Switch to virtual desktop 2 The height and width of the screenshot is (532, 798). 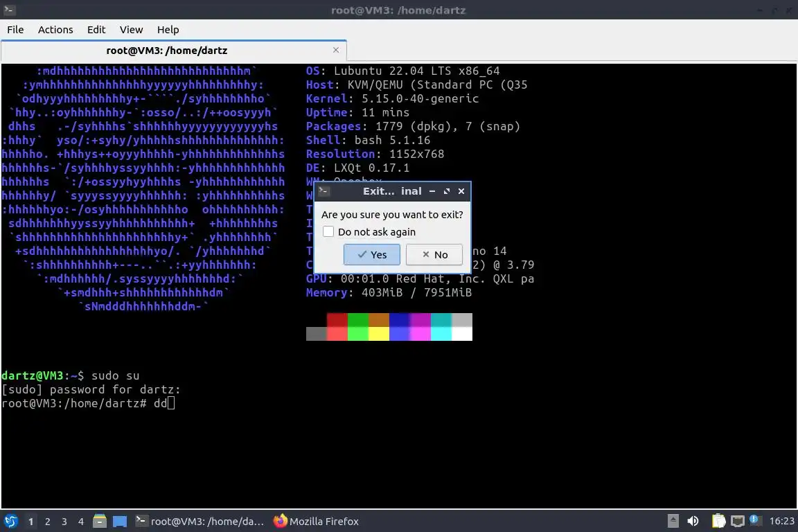pos(47,522)
